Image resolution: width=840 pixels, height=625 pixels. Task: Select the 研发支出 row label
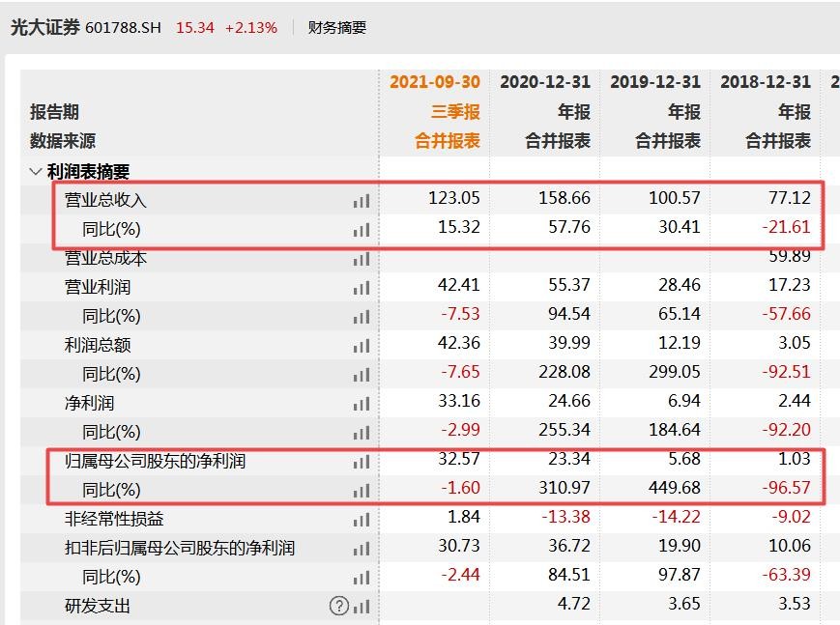point(98,606)
